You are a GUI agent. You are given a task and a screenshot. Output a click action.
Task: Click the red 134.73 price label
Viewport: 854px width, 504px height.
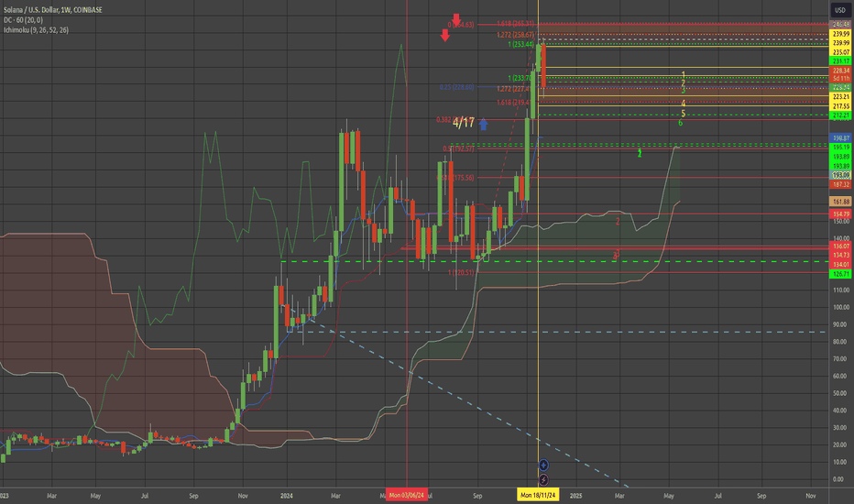840,255
